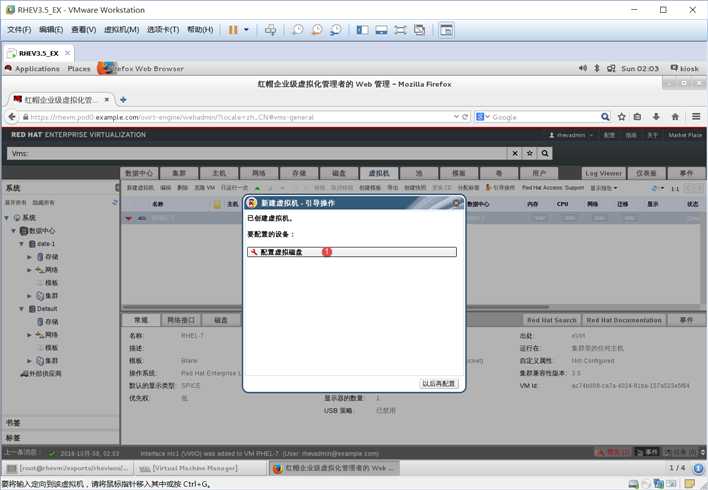
Task: Toggle the VMware thumbnail bar
Action: coord(382,30)
